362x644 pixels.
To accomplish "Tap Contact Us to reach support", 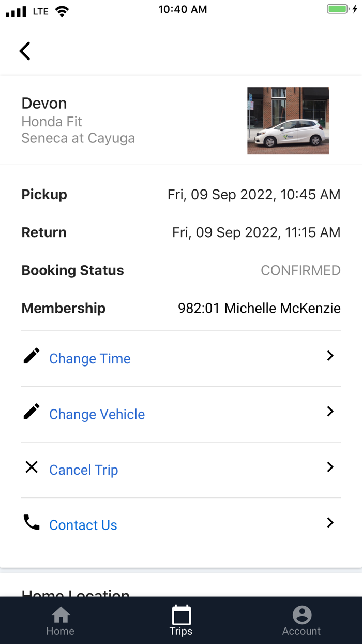I will click(83, 525).
